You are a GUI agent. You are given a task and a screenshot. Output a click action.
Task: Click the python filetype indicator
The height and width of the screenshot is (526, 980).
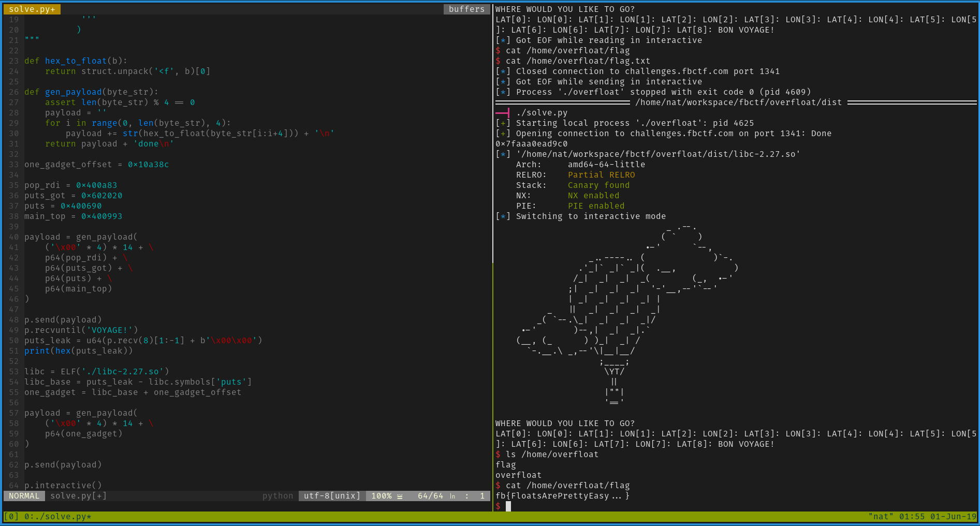(277, 496)
